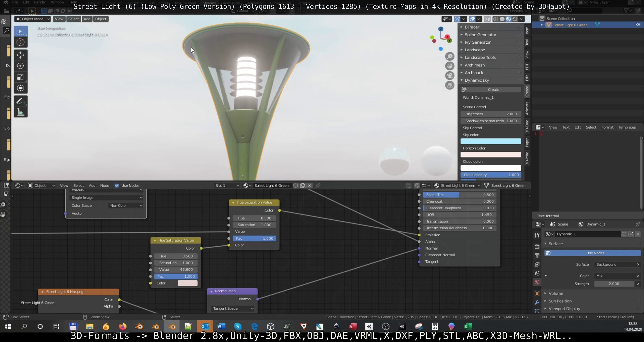Viewport: 644px width, 342px height.
Task: Select the Move tool in viewport toolbar
Action: tap(20, 55)
